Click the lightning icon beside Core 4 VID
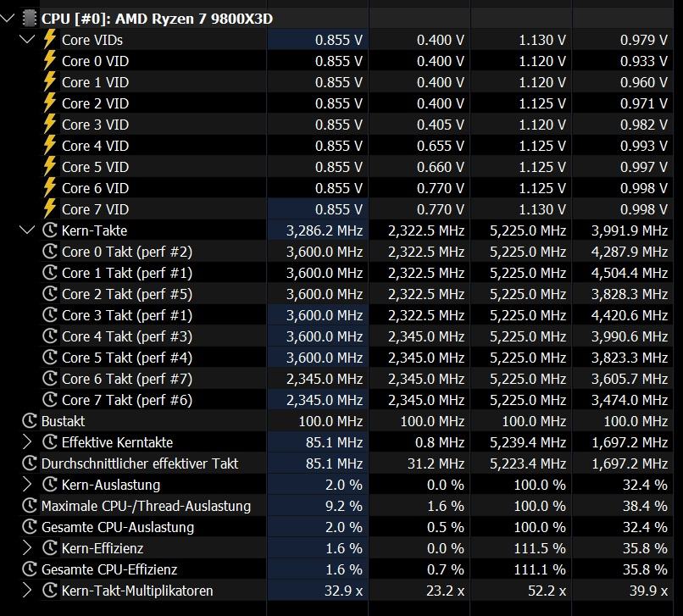Image resolution: width=683 pixels, height=616 pixels. (50, 146)
